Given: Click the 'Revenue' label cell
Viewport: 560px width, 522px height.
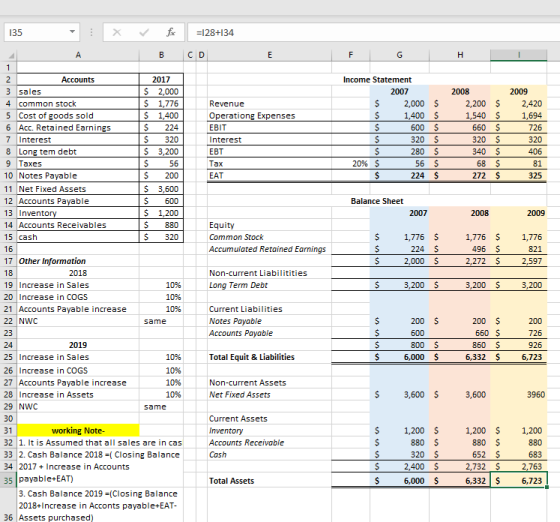Looking at the screenshot, I should [269, 104].
